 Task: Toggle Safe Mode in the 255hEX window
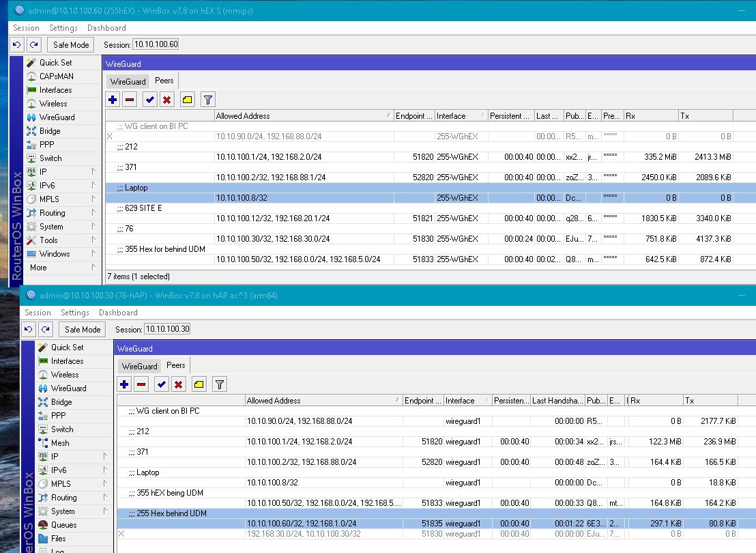pyautogui.click(x=70, y=44)
